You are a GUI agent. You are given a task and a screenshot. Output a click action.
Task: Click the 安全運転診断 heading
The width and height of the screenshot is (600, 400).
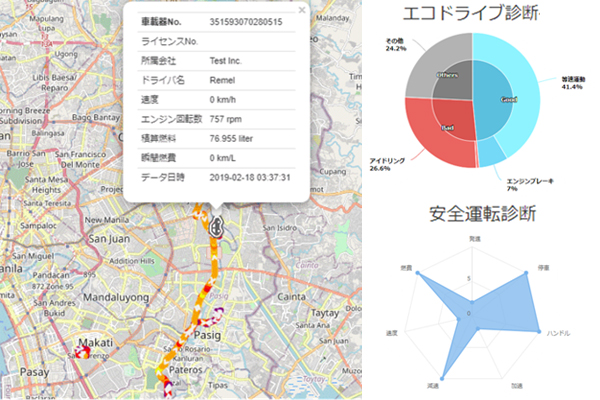coord(482,214)
